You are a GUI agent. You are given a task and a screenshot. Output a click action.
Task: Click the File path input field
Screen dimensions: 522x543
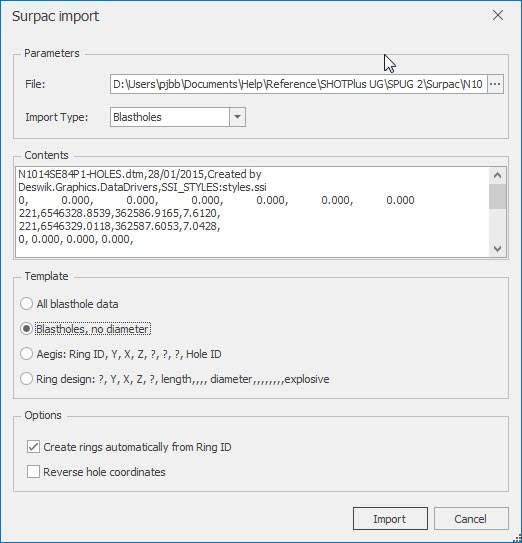tap(299, 84)
